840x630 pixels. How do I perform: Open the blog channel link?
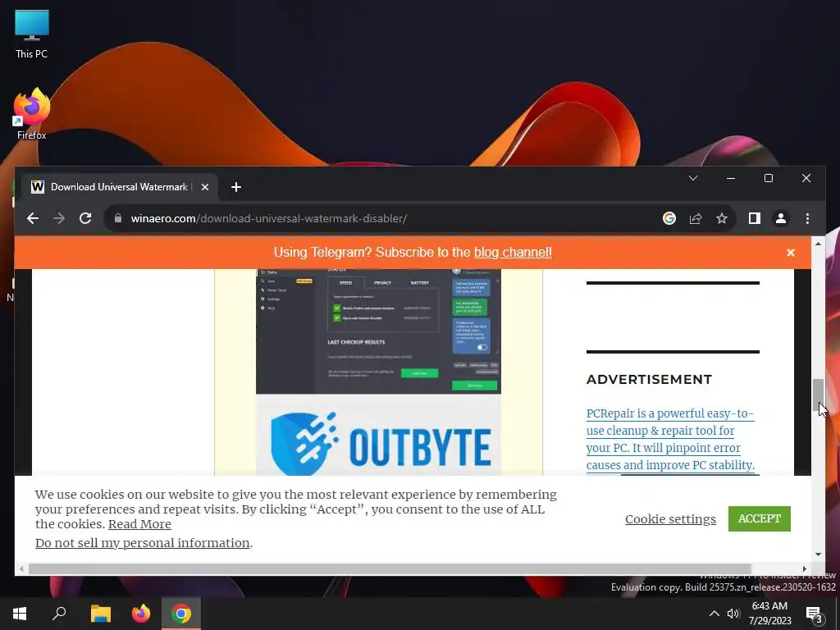click(x=513, y=253)
